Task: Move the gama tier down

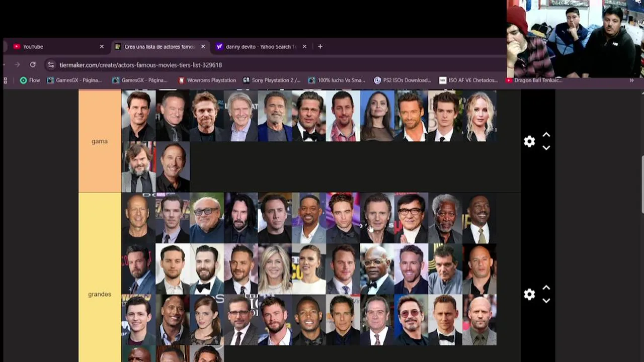Action: (546, 147)
